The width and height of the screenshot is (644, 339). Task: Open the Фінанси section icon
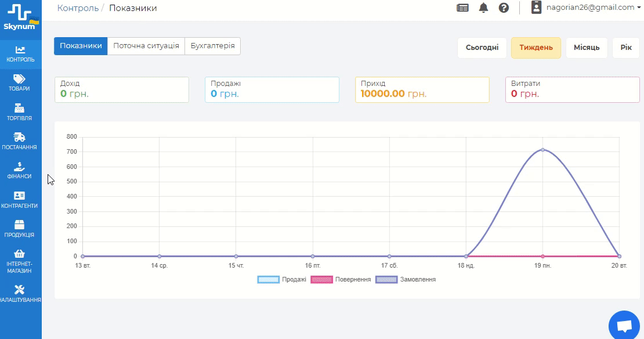pos(19,167)
